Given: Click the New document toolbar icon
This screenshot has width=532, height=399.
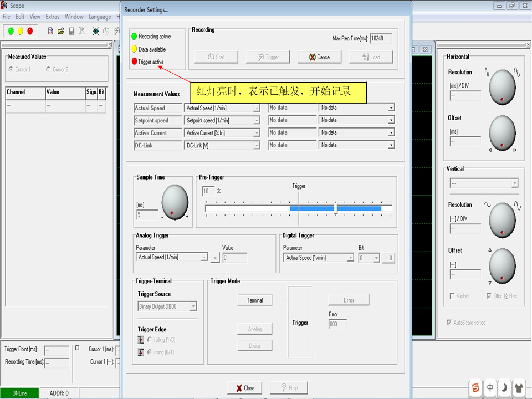Looking at the screenshot, I should point(50,31).
